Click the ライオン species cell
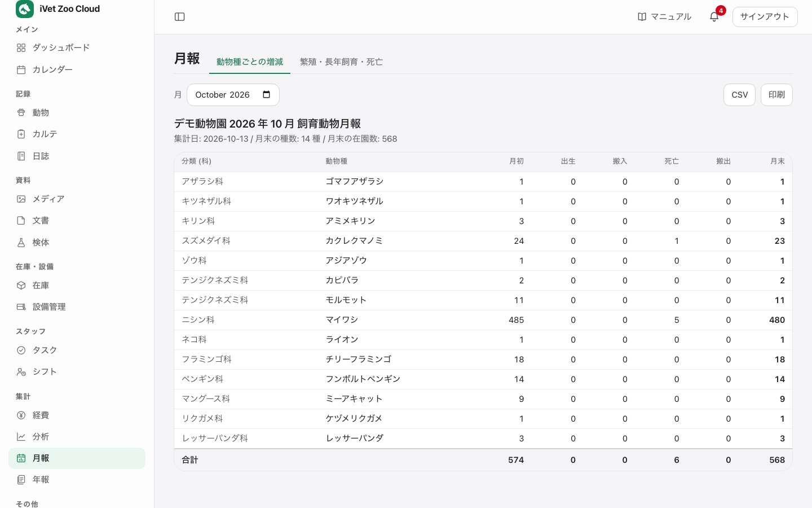 click(x=342, y=340)
